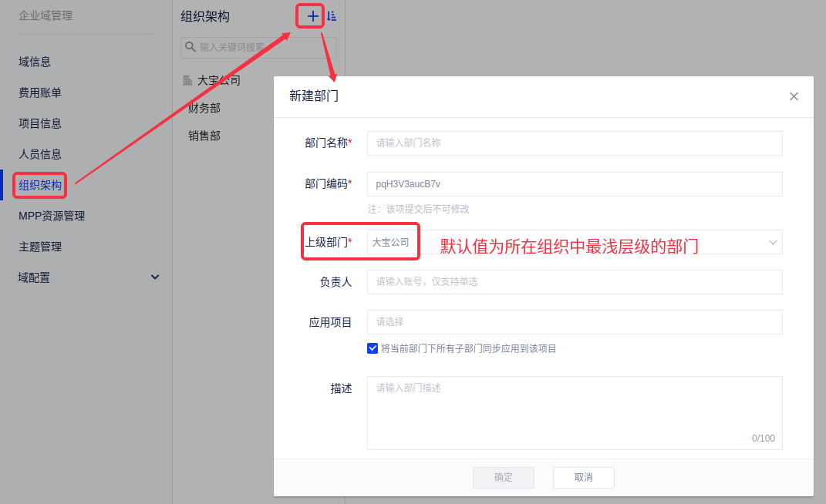Close the 新建部门 dialog with X
This screenshot has width=826, height=504.
pos(794,96)
